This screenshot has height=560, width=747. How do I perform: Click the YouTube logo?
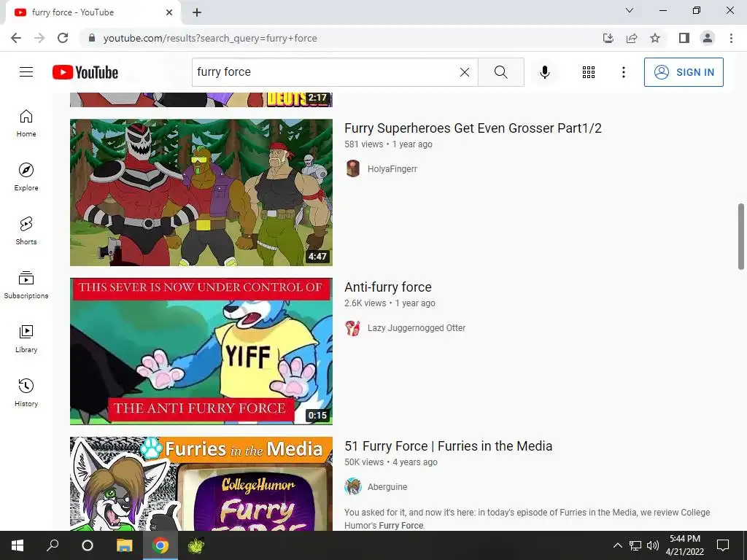[x=85, y=72]
